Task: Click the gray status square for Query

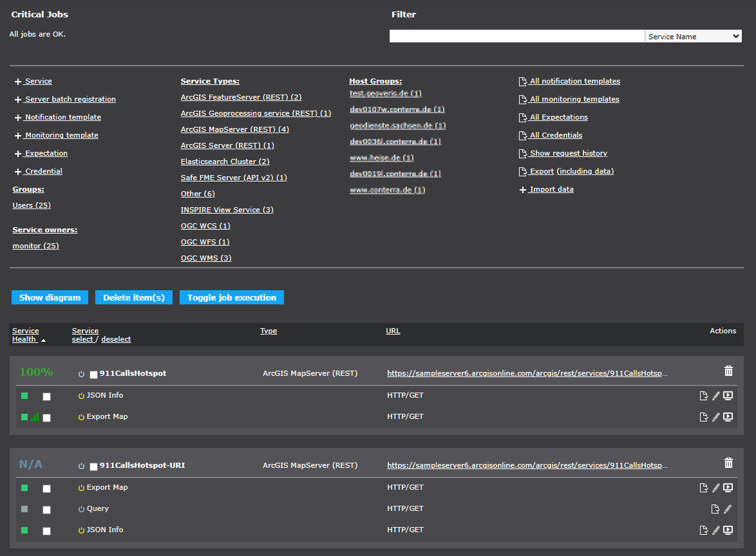Action: point(24,509)
